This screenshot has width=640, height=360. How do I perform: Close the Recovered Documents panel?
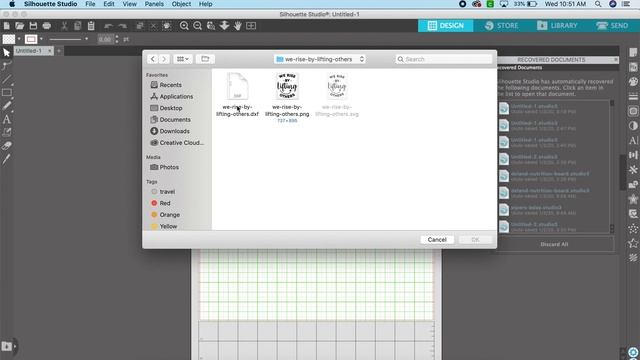click(616, 60)
